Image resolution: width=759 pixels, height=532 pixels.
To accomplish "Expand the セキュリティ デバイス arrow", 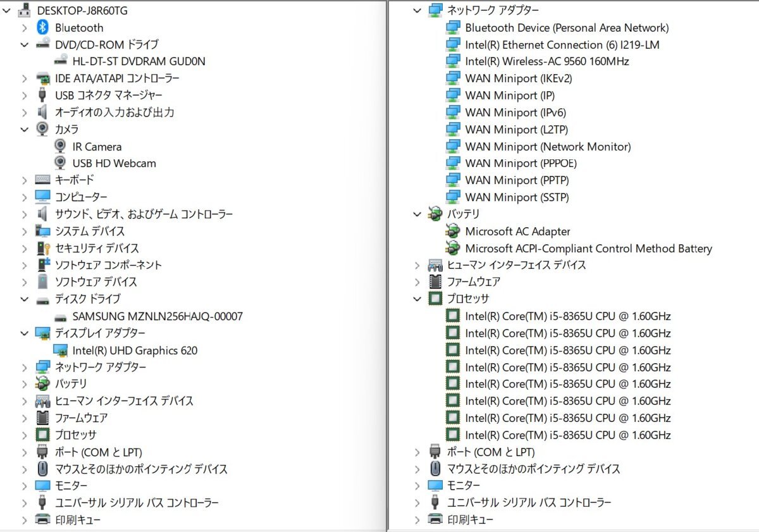I will point(24,248).
